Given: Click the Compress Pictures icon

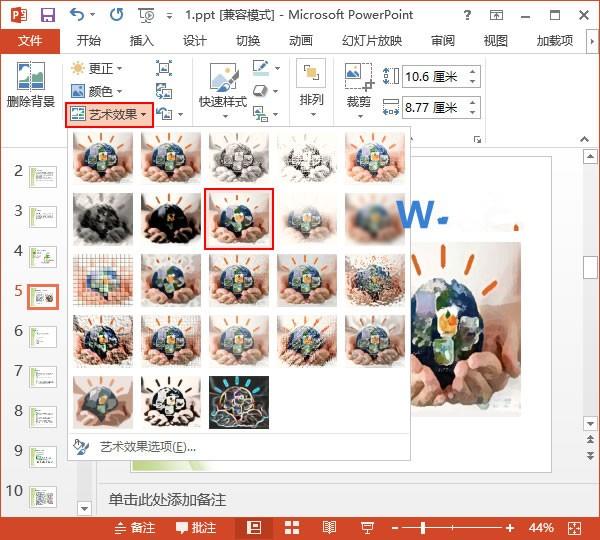Looking at the screenshot, I should click(164, 69).
